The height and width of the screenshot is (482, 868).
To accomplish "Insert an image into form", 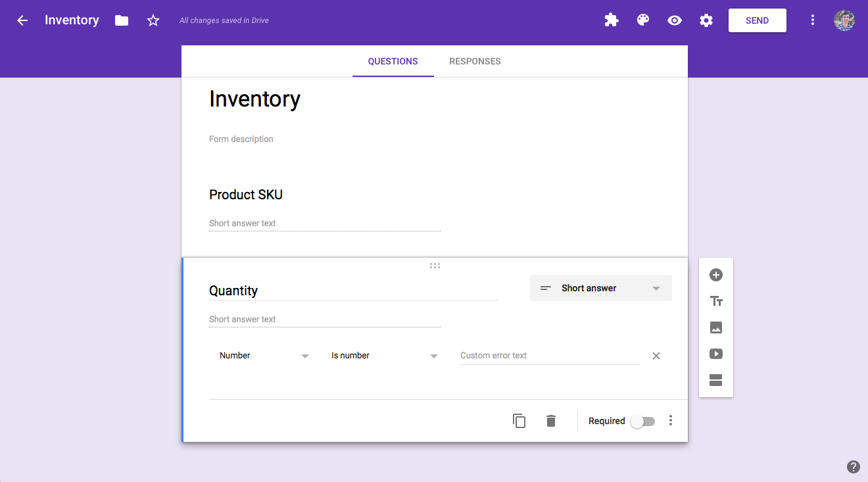I will (x=716, y=327).
